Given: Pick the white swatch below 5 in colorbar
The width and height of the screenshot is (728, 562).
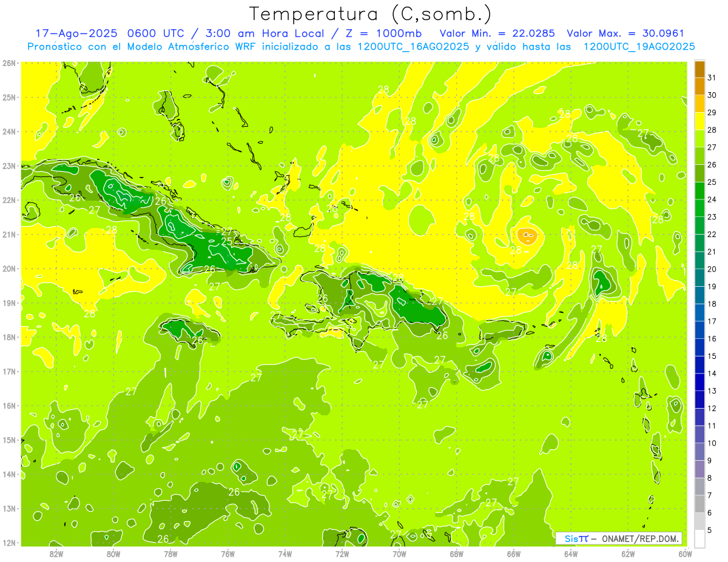Looking at the screenshot, I should click(x=699, y=538).
